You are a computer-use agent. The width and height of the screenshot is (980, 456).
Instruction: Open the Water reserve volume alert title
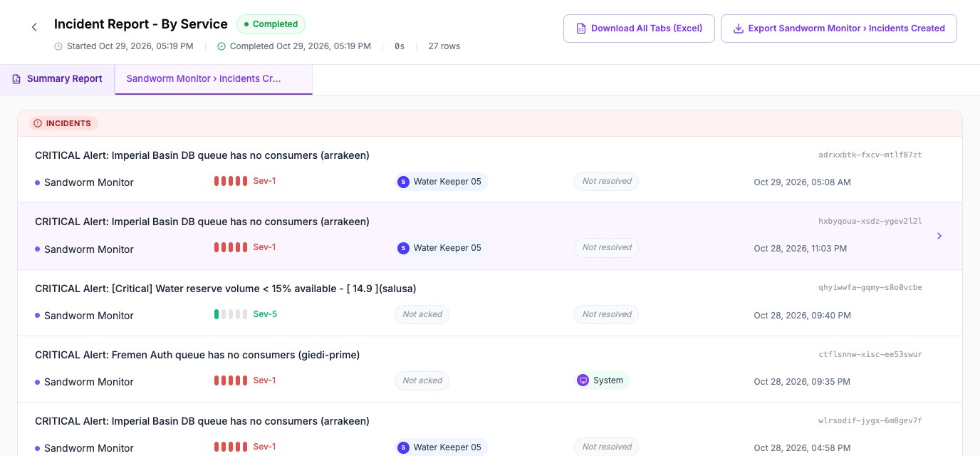coord(226,289)
